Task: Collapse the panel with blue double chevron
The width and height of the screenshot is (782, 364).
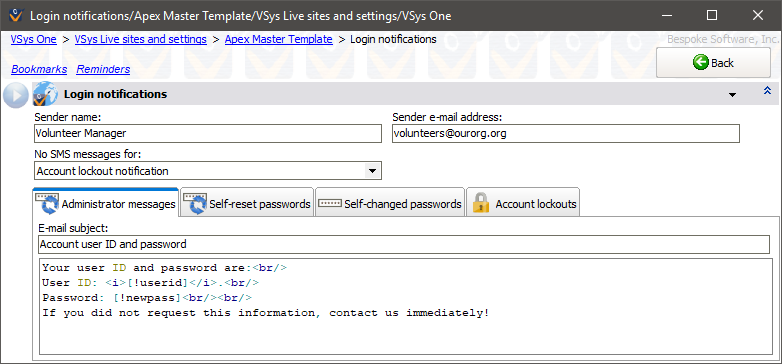Action: pyautogui.click(x=768, y=91)
